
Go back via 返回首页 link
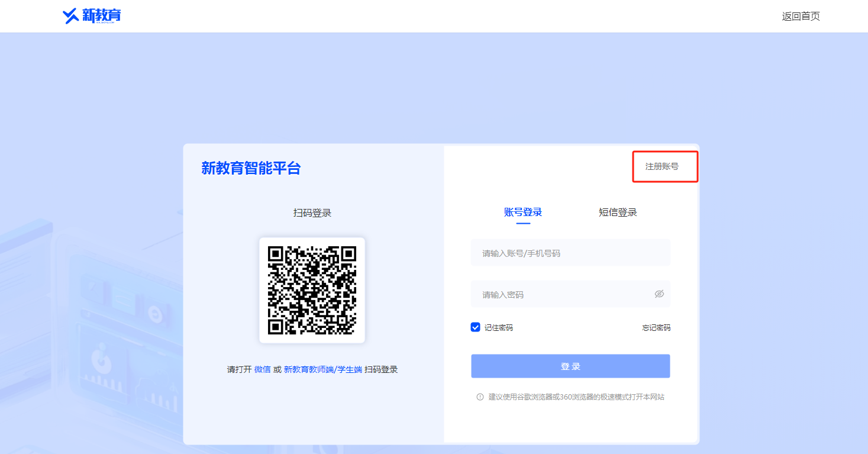coord(801,17)
